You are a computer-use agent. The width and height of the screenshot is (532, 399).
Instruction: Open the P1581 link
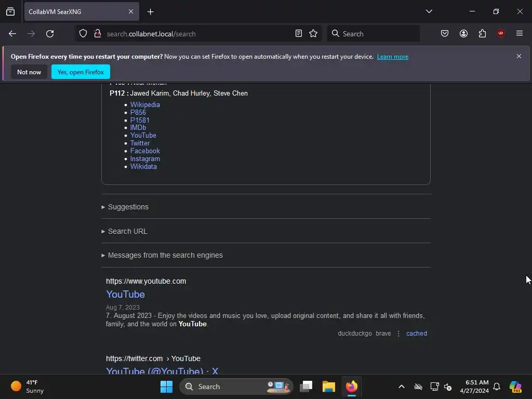(x=140, y=120)
